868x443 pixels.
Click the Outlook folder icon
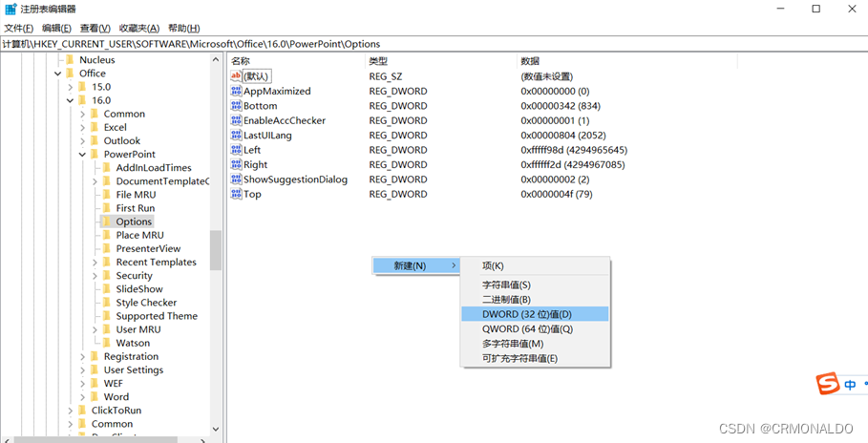[95, 140]
